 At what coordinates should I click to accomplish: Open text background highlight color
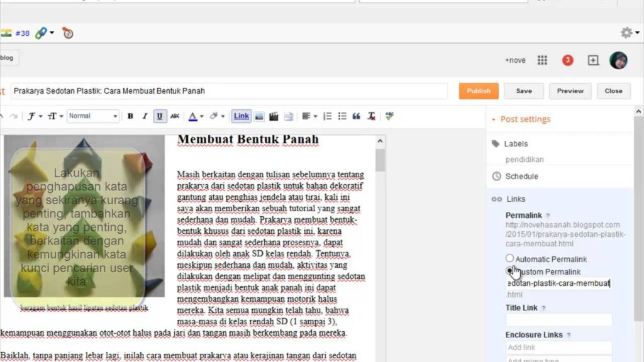[x=216, y=116]
